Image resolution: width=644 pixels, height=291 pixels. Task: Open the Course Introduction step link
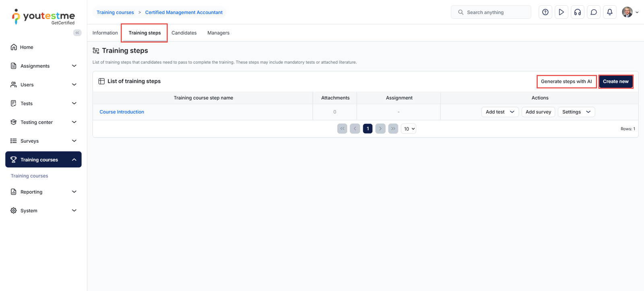[122, 112]
